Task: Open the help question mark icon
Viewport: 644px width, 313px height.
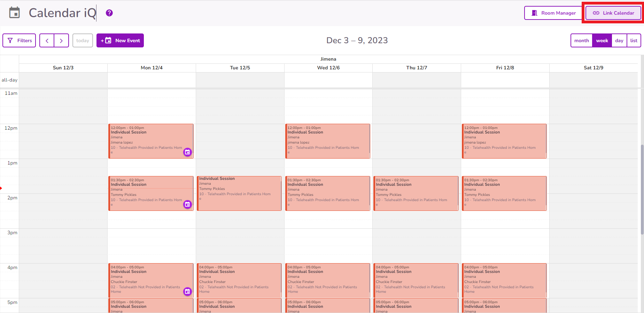Action: 109,13
